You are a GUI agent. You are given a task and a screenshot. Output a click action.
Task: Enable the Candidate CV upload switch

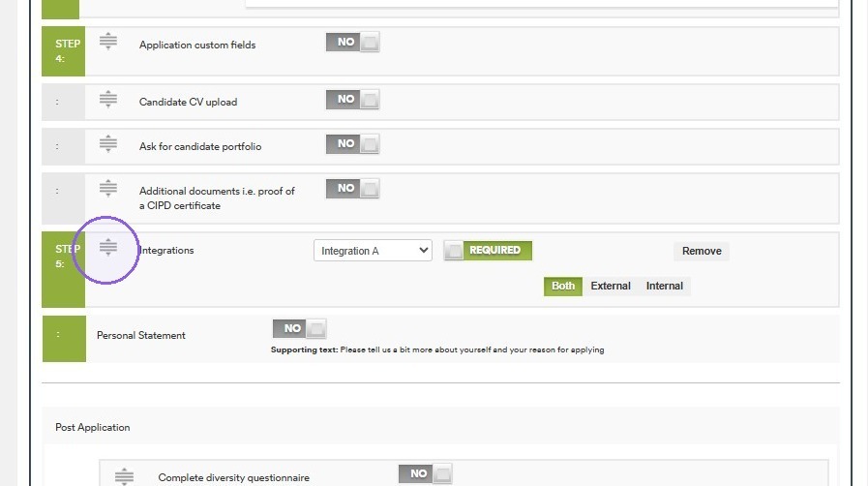coord(352,99)
